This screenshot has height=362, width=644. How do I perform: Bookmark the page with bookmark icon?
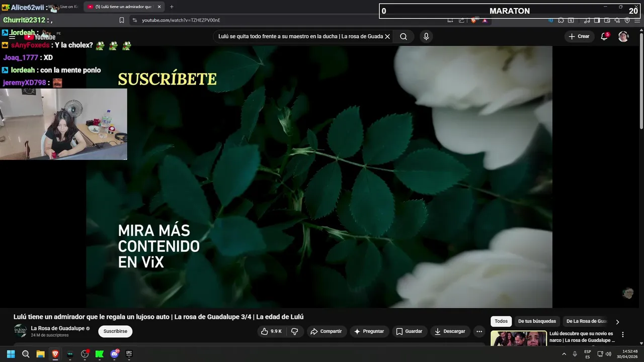pos(122,20)
